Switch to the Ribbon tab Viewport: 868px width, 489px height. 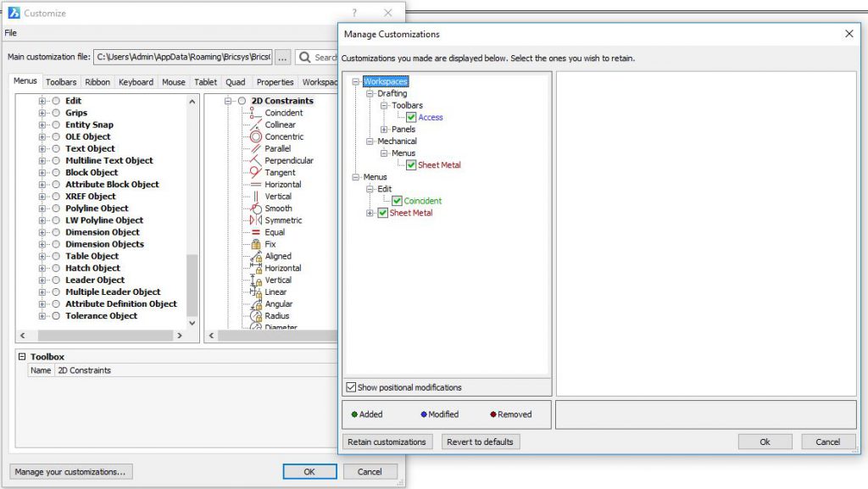pyautogui.click(x=97, y=82)
